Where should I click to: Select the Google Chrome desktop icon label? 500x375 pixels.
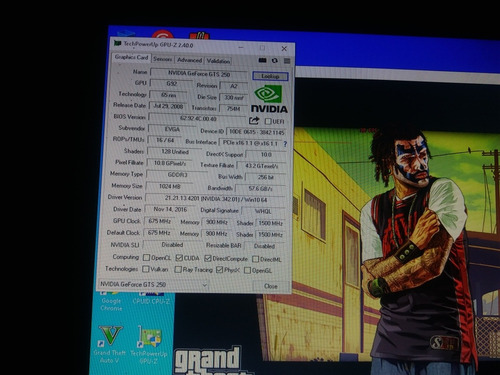(x=112, y=304)
